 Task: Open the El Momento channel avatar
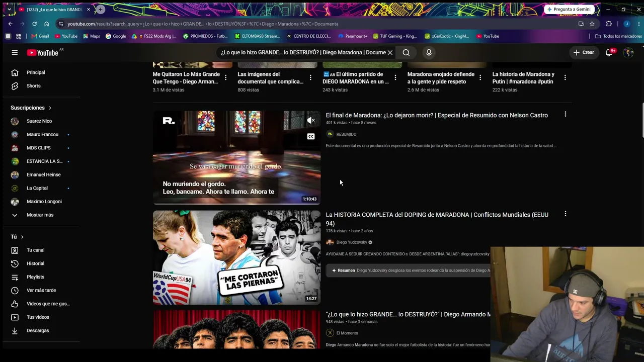click(x=330, y=333)
